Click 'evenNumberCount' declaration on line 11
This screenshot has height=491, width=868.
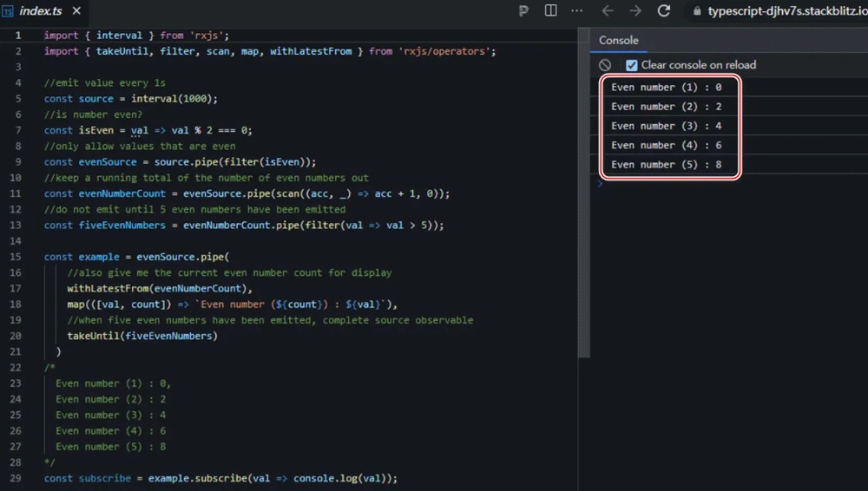point(122,193)
